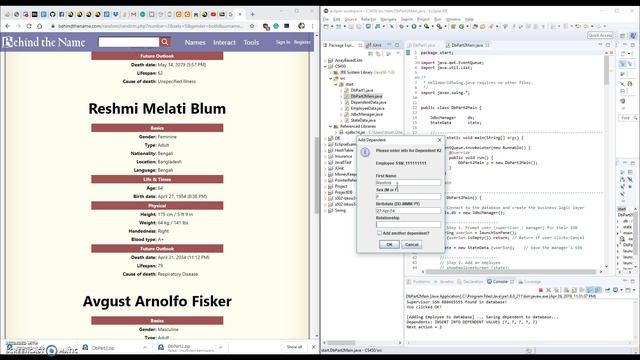Open the Chrome profile avatar
This screenshot has height=360, width=640.
tap(301, 26)
